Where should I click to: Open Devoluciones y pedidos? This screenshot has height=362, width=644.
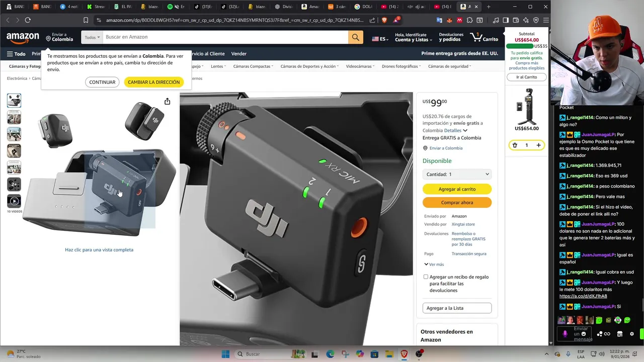point(451,37)
